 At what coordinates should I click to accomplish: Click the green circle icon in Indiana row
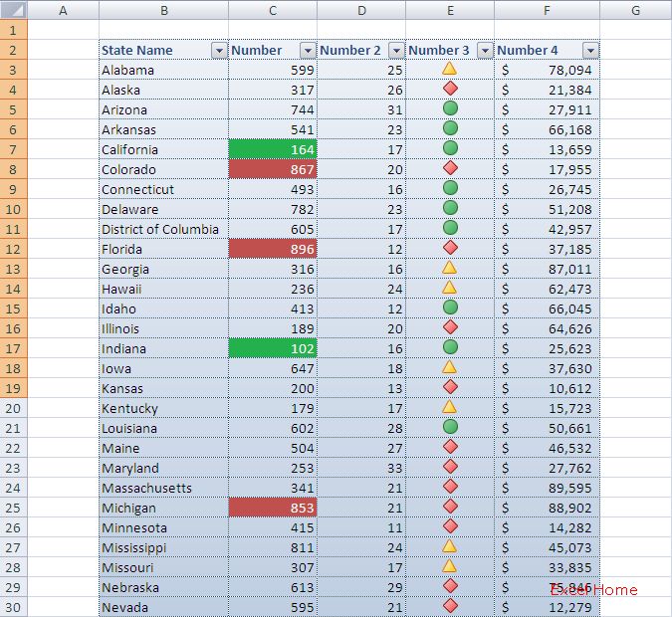point(450,348)
